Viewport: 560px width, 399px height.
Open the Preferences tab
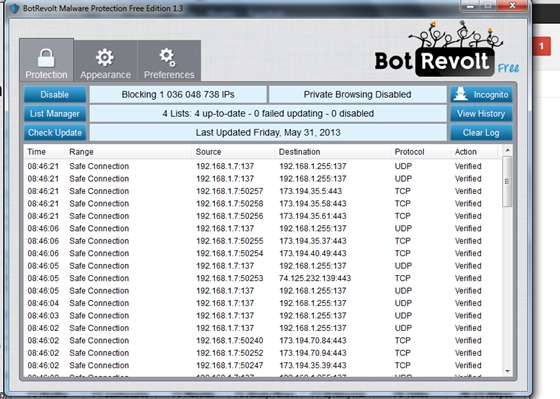[169, 61]
